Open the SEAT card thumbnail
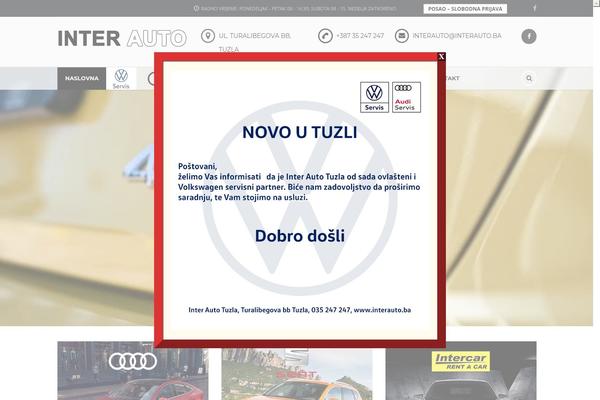This screenshot has height=400, width=600. pyautogui.click(x=297, y=373)
